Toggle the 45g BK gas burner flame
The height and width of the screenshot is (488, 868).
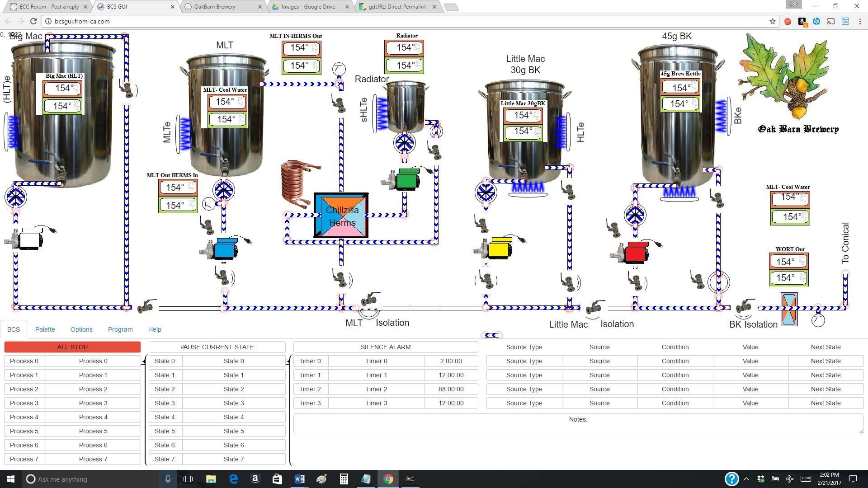click(679, 193)
